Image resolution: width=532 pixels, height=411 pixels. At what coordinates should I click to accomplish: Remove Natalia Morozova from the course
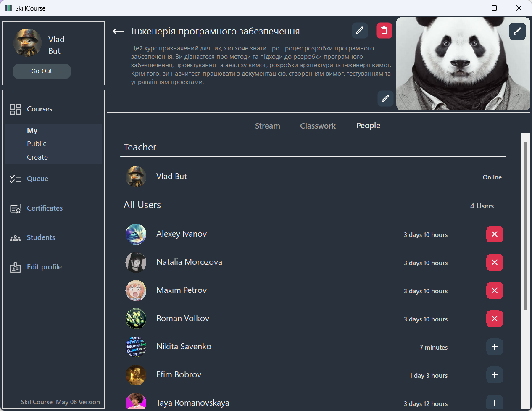(x=495, y=262)
